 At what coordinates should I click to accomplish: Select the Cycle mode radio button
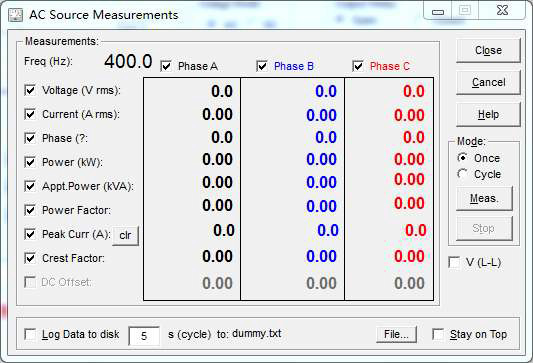click(x=462, y=174)
